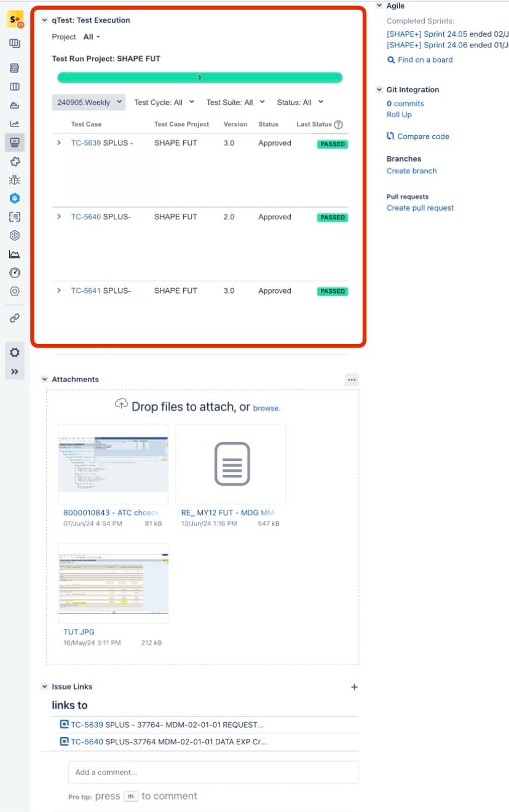Open project settings gear icon
The image size is (509, 812).
[x=15, y=353]
